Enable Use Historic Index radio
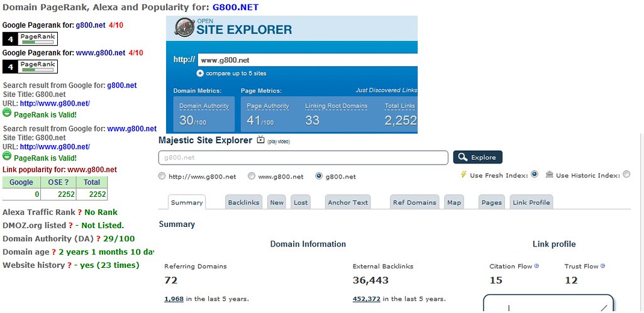 pos(626,174)
